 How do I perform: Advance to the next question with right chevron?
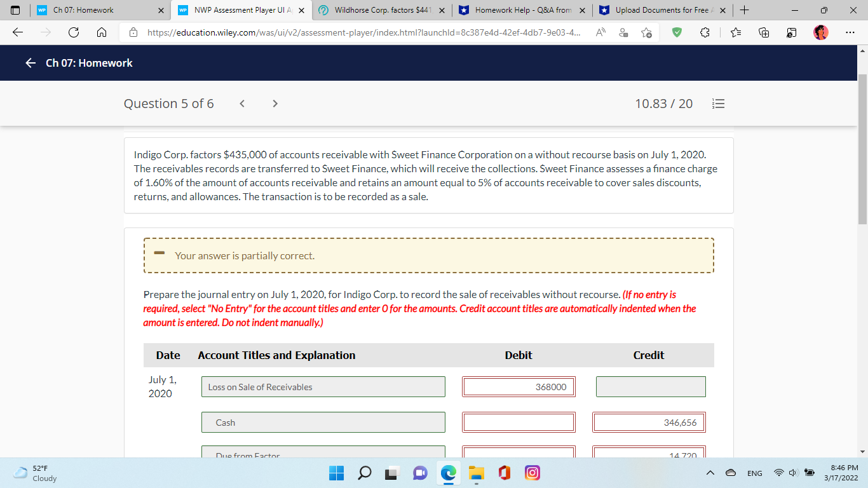[275, 103]
